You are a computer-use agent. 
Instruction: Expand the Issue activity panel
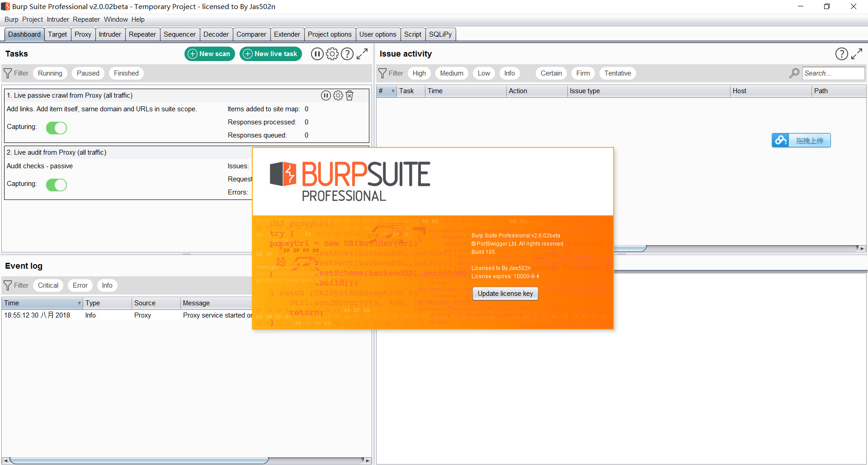click(x=857, y=54)
